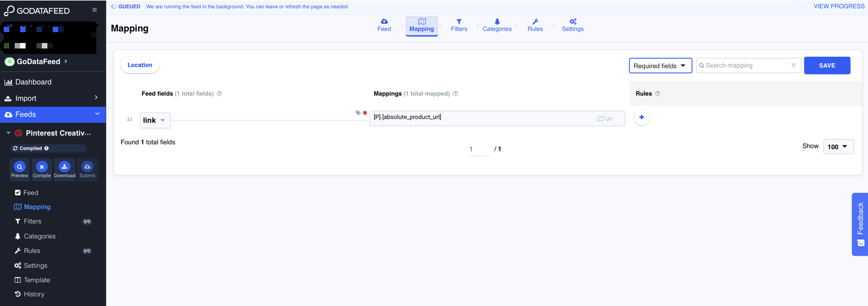The image size is (868, 306).
Task: Click the help icon beside Mappings
Action: (455, 94)
